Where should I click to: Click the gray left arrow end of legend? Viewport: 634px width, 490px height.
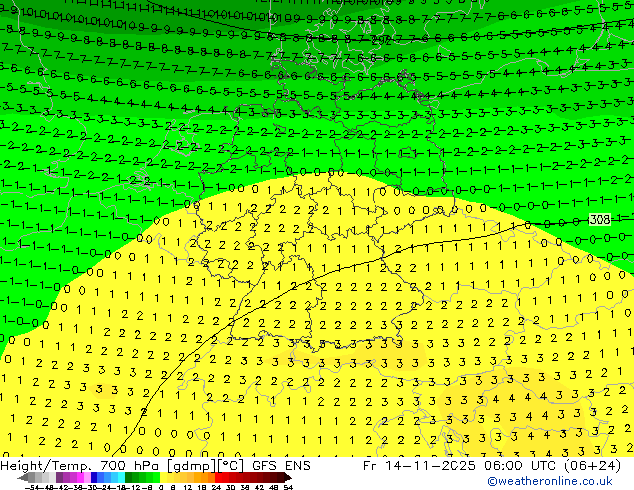pyautogui.click(x=23, y=477)
